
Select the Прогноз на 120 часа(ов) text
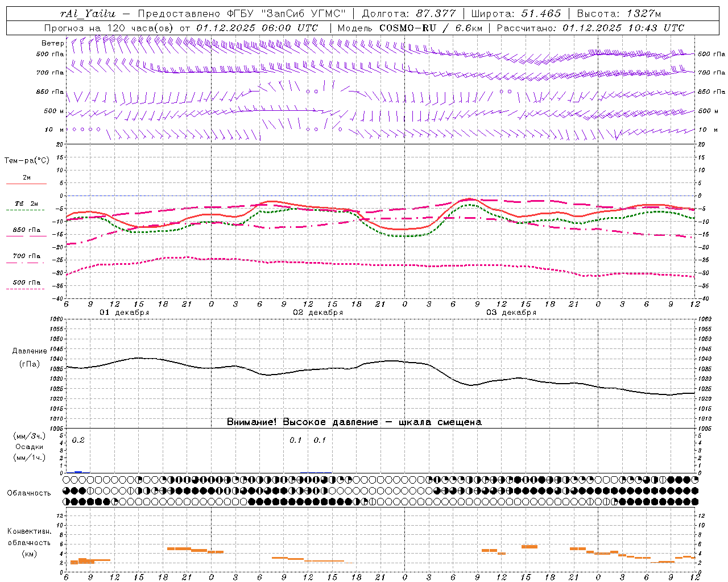[110, 28]
